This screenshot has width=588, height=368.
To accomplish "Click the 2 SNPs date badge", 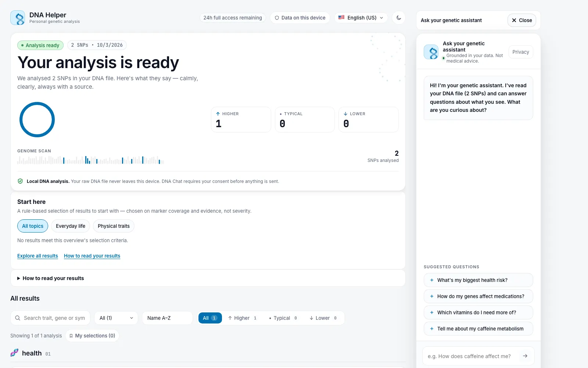I will coord(97,45).
